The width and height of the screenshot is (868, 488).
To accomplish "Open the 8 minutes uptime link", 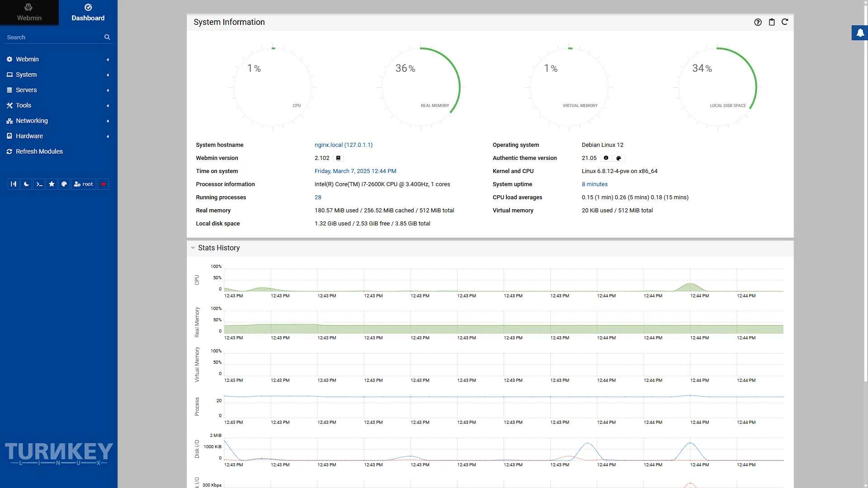I will (594, 184).
